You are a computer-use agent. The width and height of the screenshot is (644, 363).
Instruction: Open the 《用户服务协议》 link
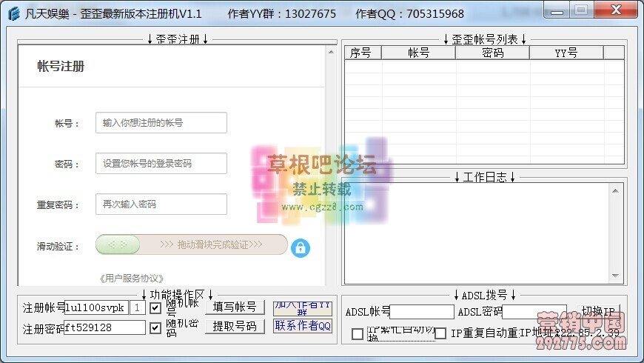[132, 279]
